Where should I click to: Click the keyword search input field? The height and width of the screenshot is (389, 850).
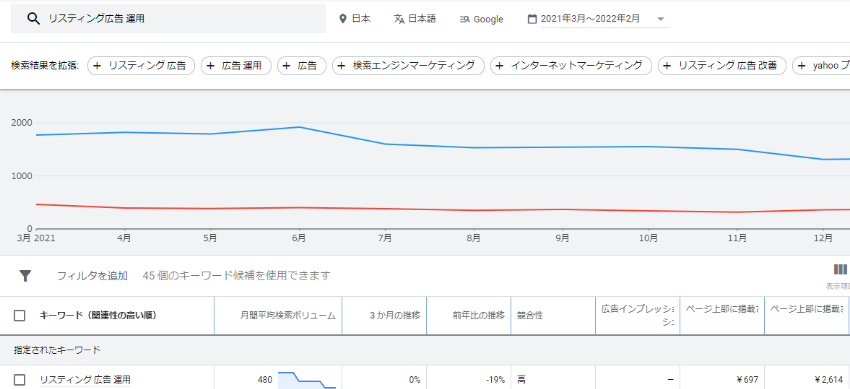tap(168, 19)
